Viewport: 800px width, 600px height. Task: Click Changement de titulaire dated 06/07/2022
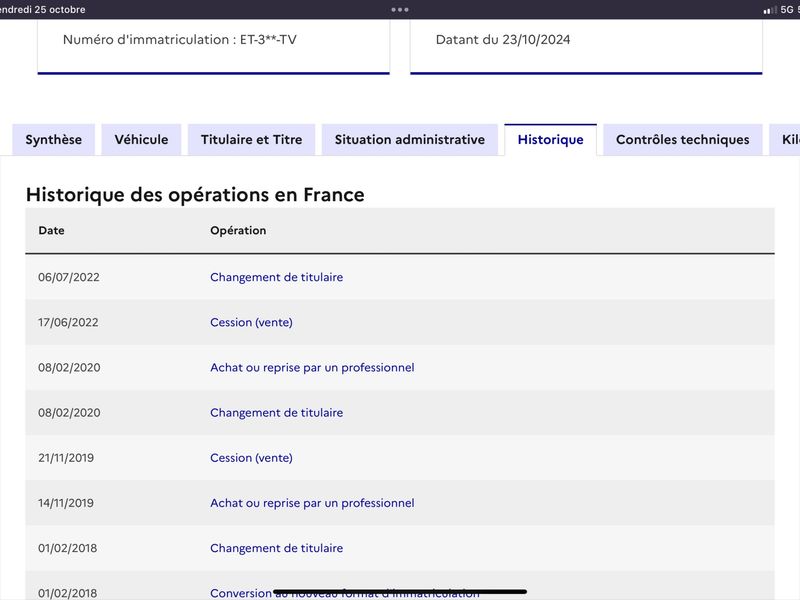click(277, 277)
